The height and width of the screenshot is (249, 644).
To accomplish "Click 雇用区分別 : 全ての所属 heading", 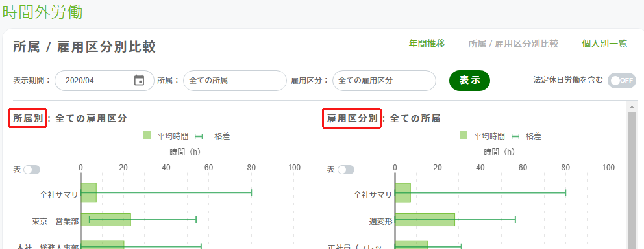I will click(x=384, y=118).
